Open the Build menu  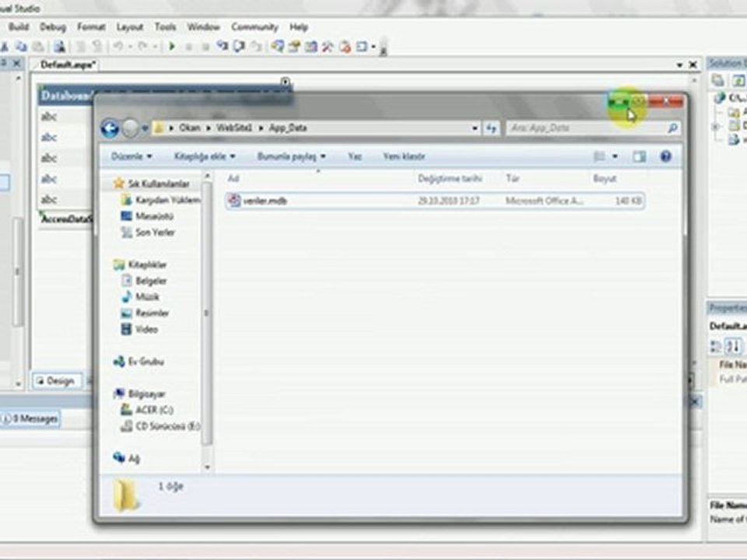(x=19, y=26)
